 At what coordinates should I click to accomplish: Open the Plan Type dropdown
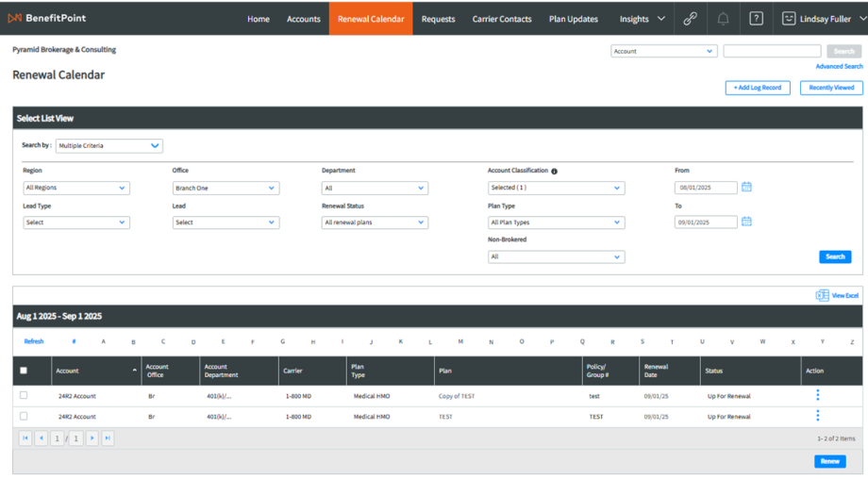coord(557,223)
